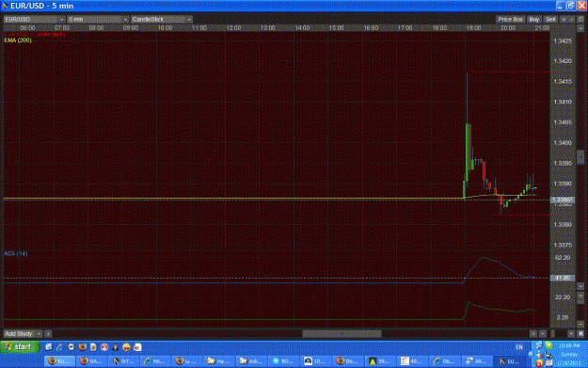
Task: Click the 1.3400 price axis label
Action: 563,143
